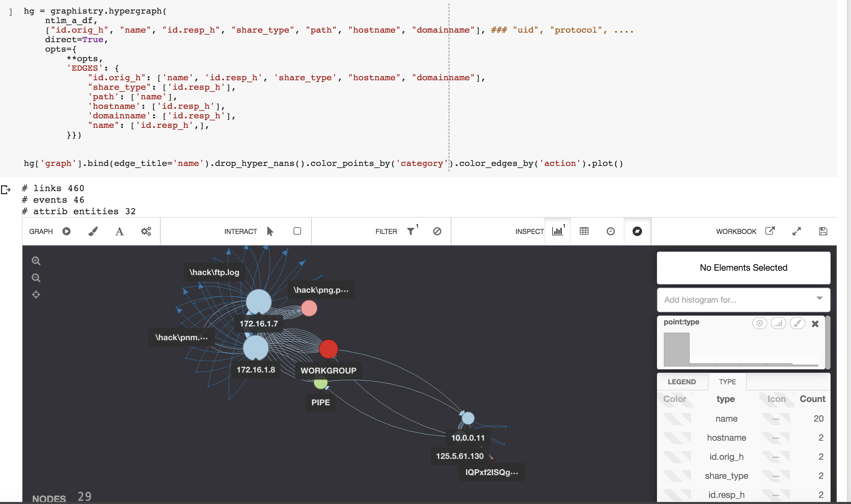Screen dimensions: 851x504
Task: Open the filter funnel panel
Action: [x=411, y=231]
